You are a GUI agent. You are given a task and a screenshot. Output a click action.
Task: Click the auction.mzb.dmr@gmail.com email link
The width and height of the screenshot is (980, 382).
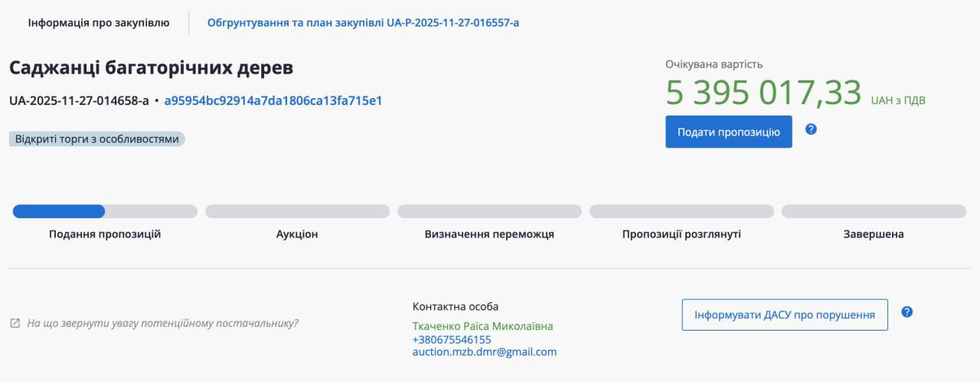(485, 352)
